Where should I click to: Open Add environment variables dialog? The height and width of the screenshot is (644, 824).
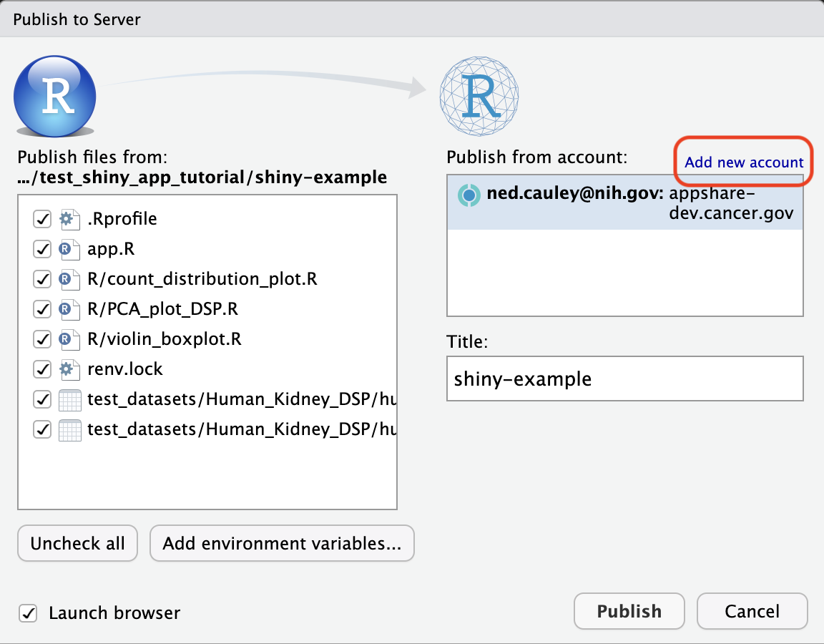(x=282, y=544)
